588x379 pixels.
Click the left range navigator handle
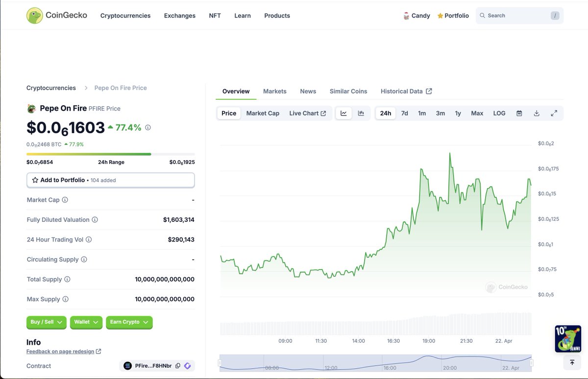(x=220, y=363)
